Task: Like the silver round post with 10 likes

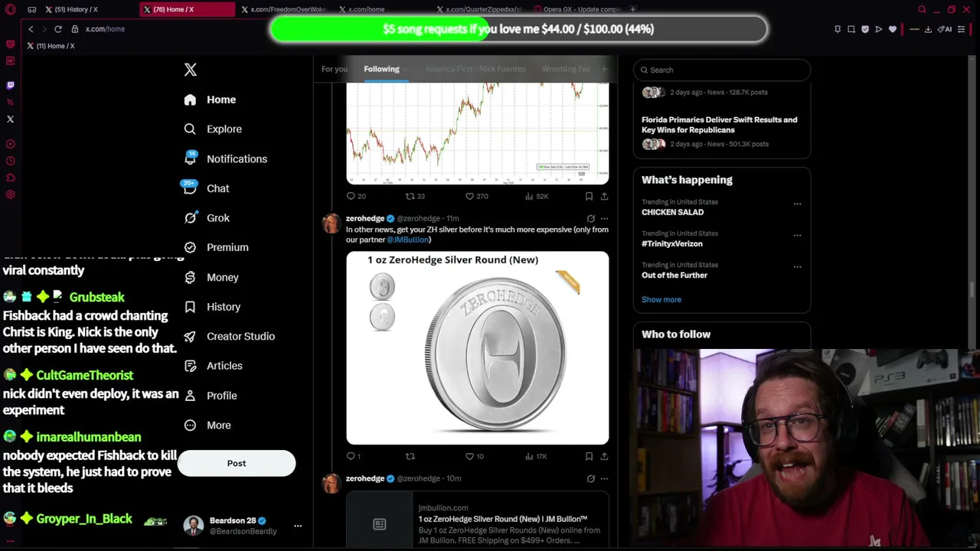Action: click(475, 456)
